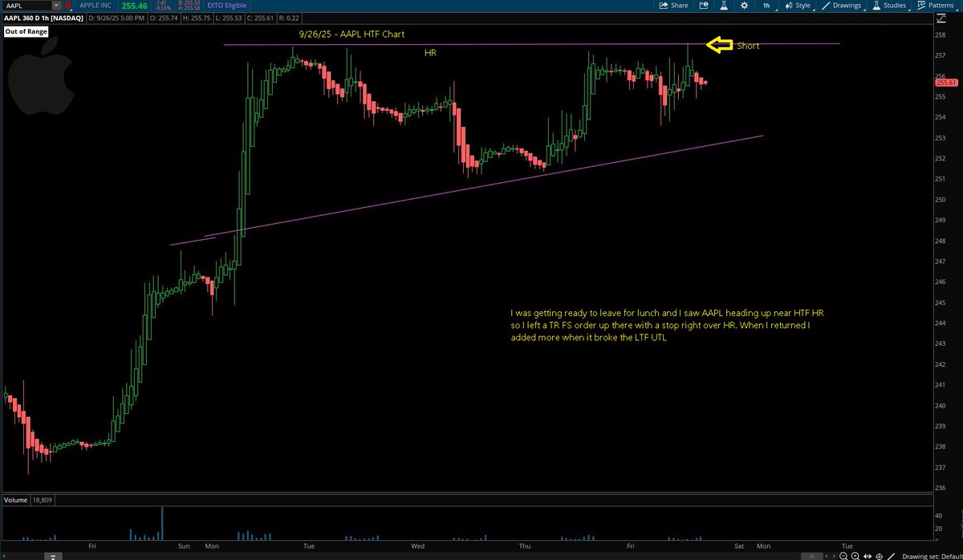Image resolution: width=963 pixels, height=560 pixels.
Task: Click the red symbol link clip icon
Action: 70,5
